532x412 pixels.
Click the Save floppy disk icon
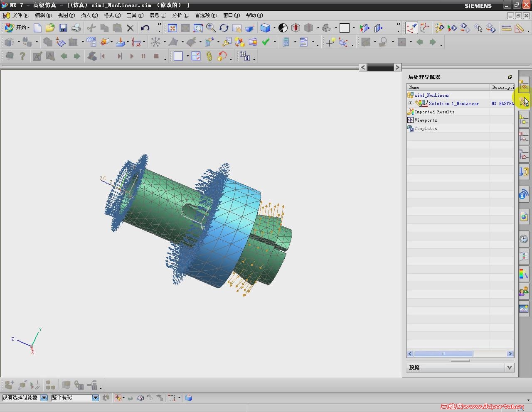[63, 28]
